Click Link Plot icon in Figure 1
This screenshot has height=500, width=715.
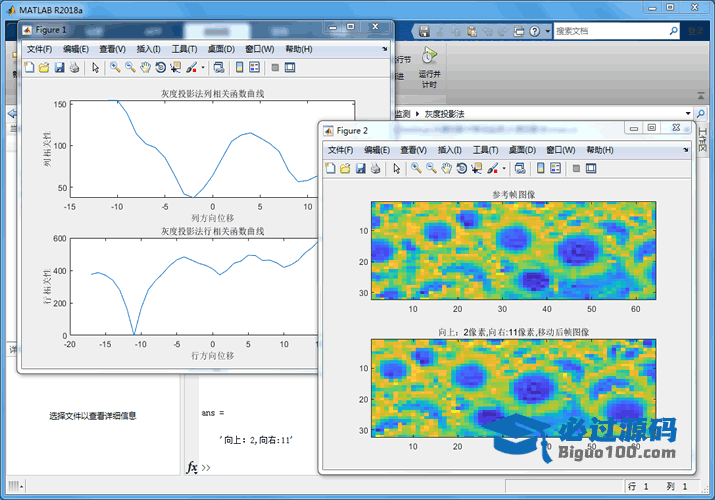point(219,68)
